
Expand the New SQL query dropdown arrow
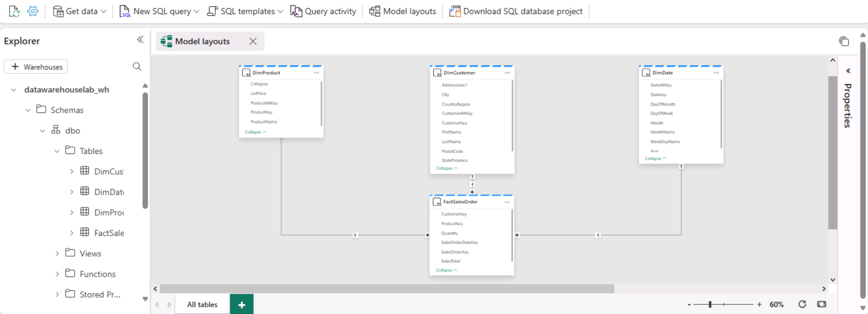[196, 11]
